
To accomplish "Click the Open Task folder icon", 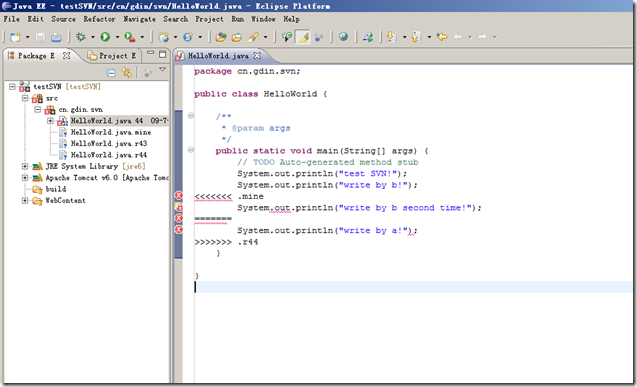I will point(237,37).
